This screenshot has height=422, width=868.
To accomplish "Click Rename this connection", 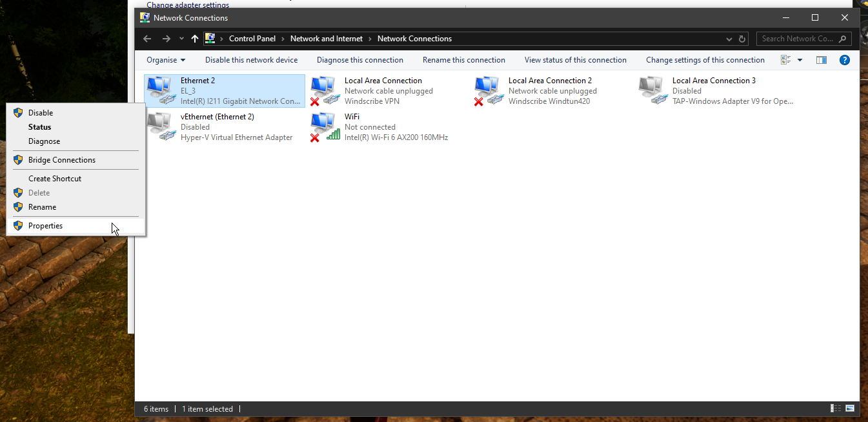I will tap(464, 60).
